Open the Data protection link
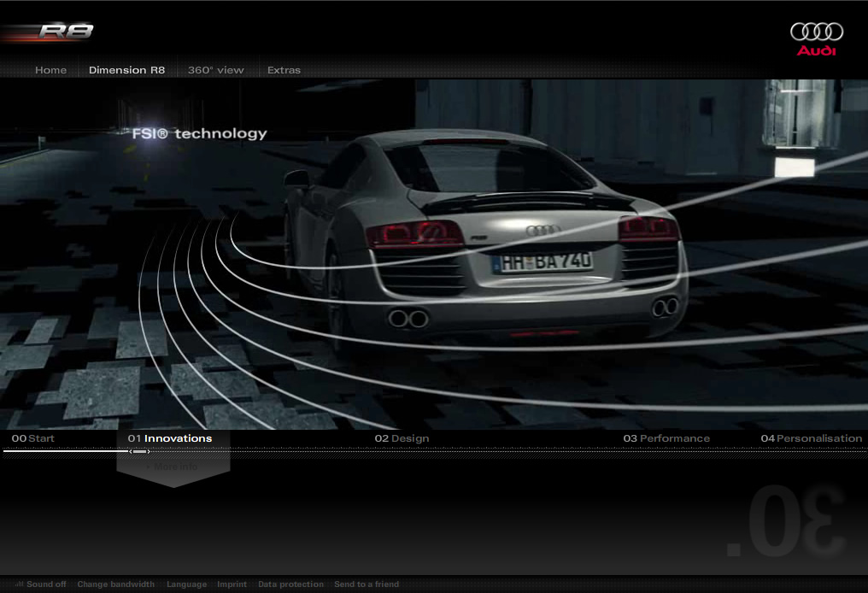 tap(290, 584)
